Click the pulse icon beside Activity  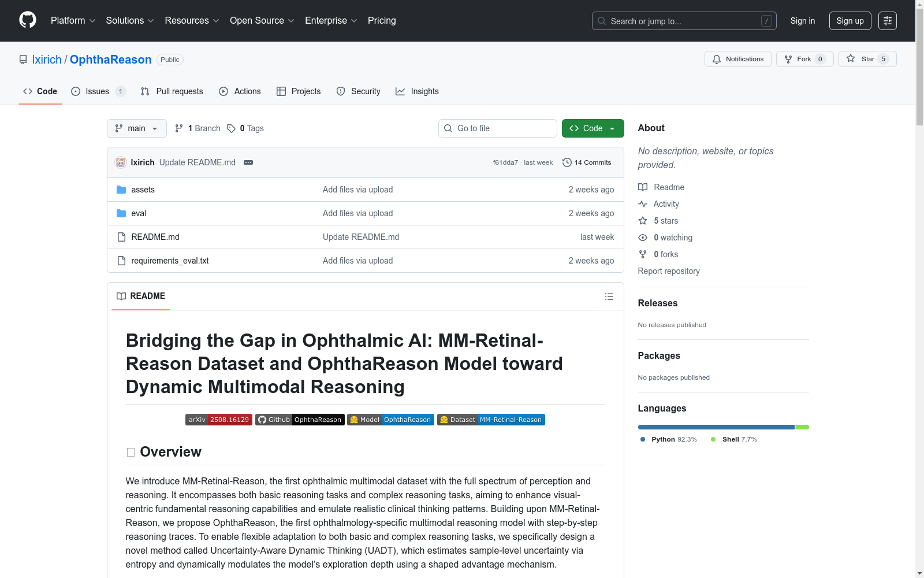coord(643,204)
